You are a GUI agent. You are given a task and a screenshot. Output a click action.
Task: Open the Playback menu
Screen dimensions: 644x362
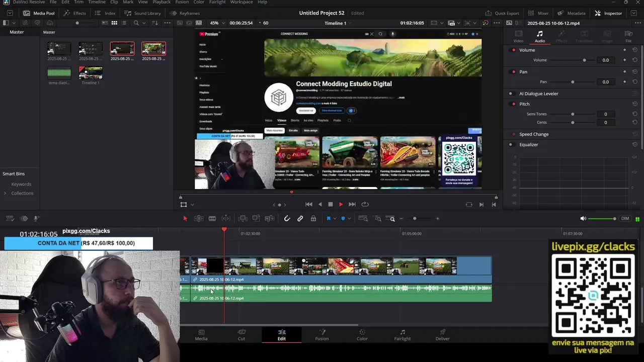[x=162, y=2]
